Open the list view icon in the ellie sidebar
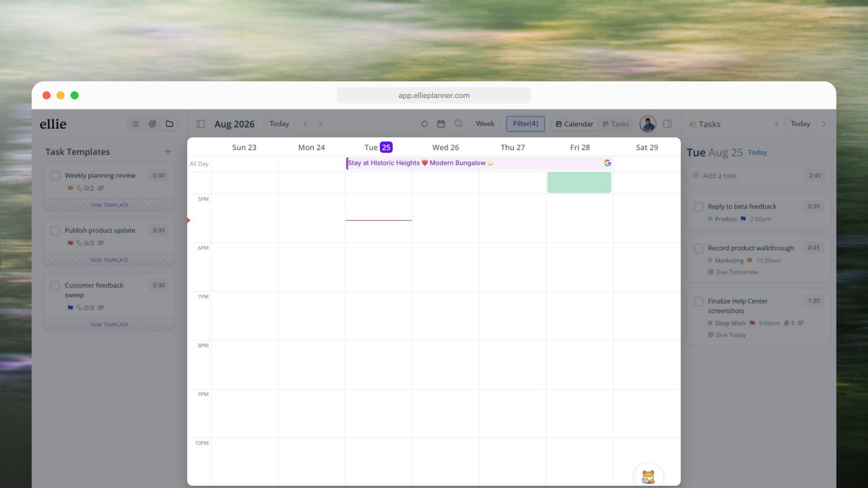This screenshot has width=868, height=488. [135, 124]
